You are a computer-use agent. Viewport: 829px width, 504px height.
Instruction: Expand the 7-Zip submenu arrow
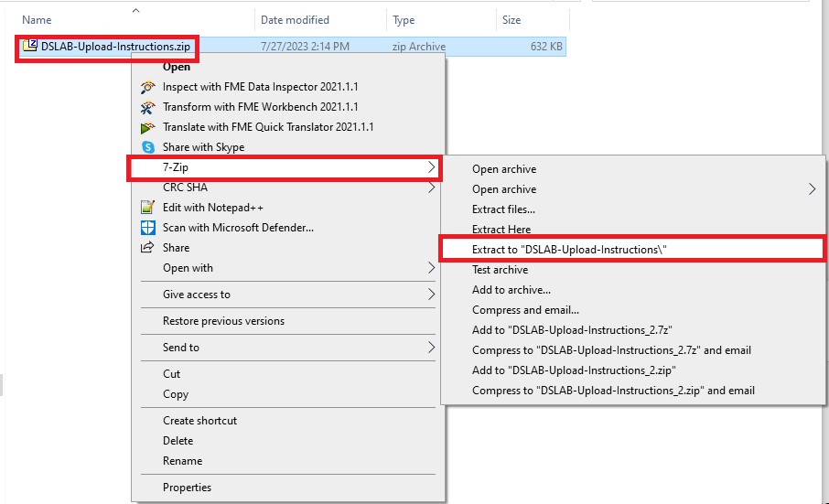431,167
